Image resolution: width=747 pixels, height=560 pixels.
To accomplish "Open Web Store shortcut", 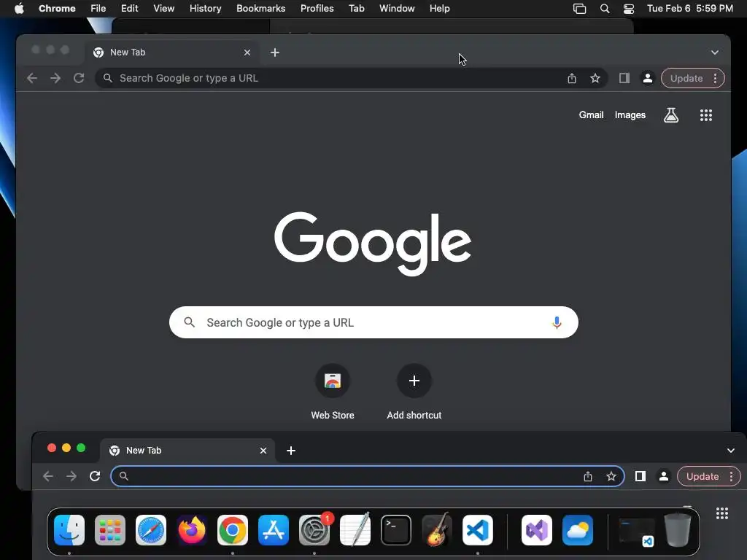I will [x=333, y=392].
